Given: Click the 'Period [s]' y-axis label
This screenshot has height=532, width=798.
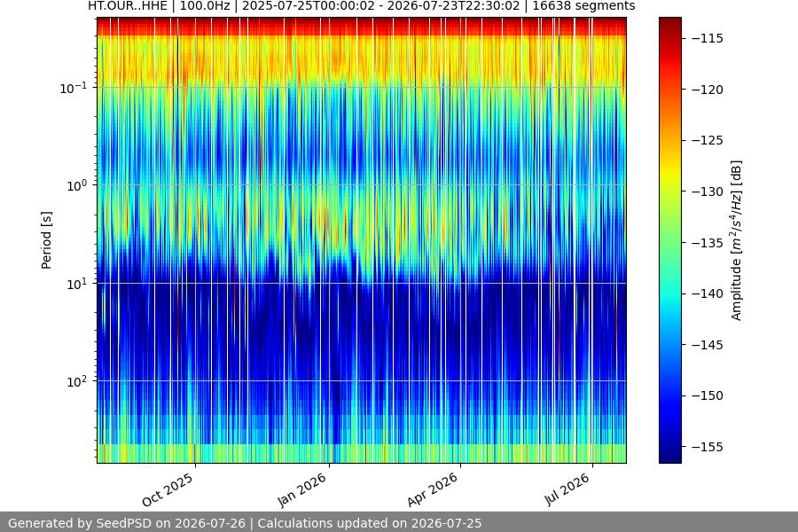Looking at the screenshot, I should [x=46, y=240].
